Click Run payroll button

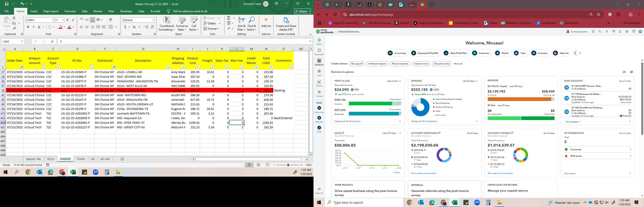click(357, 64)
